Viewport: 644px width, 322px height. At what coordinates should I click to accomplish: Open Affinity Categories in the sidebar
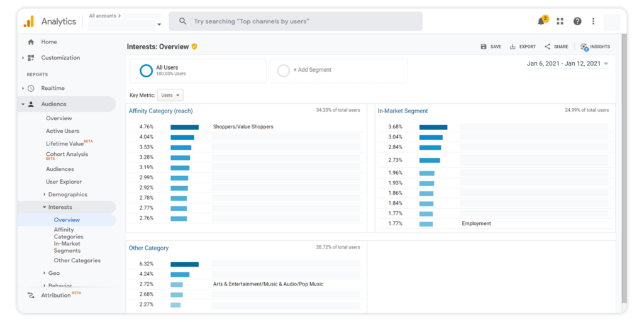click(x=68, y=233)
